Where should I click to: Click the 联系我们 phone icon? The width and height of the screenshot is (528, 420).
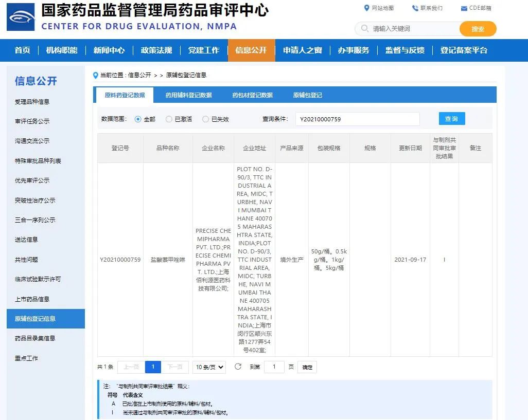coord(415,8)
